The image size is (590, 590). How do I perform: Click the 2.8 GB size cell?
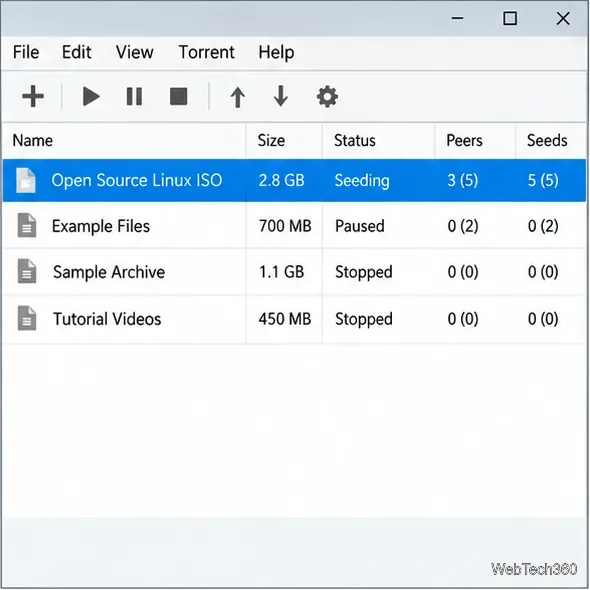[281, 180]
